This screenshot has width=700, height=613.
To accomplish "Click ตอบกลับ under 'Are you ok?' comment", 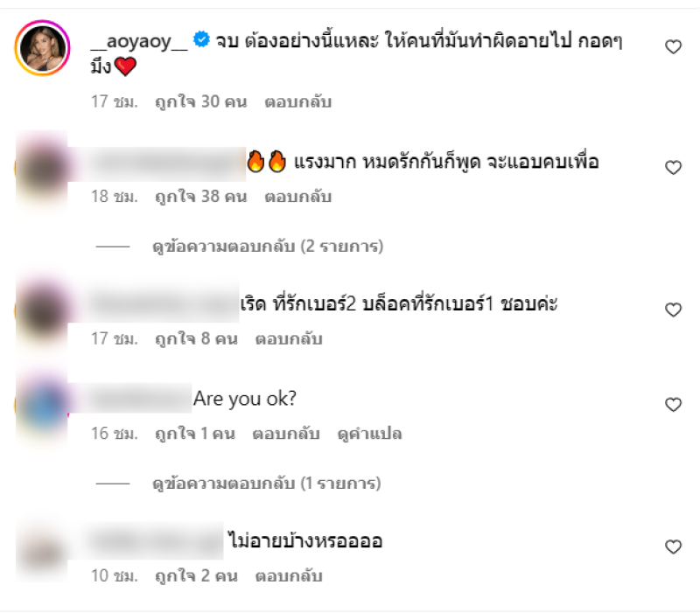I will 286,433.
